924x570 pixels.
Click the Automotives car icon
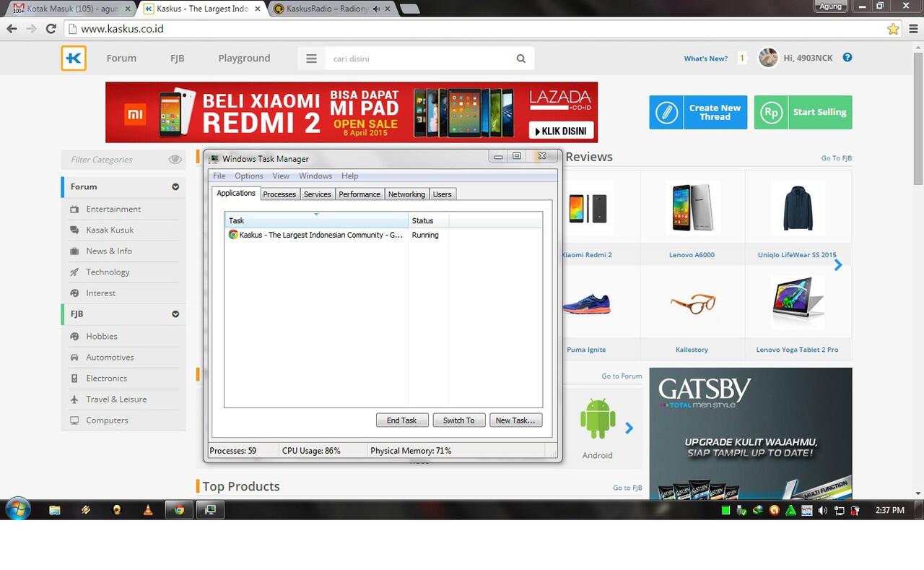[x=74, y=357]
